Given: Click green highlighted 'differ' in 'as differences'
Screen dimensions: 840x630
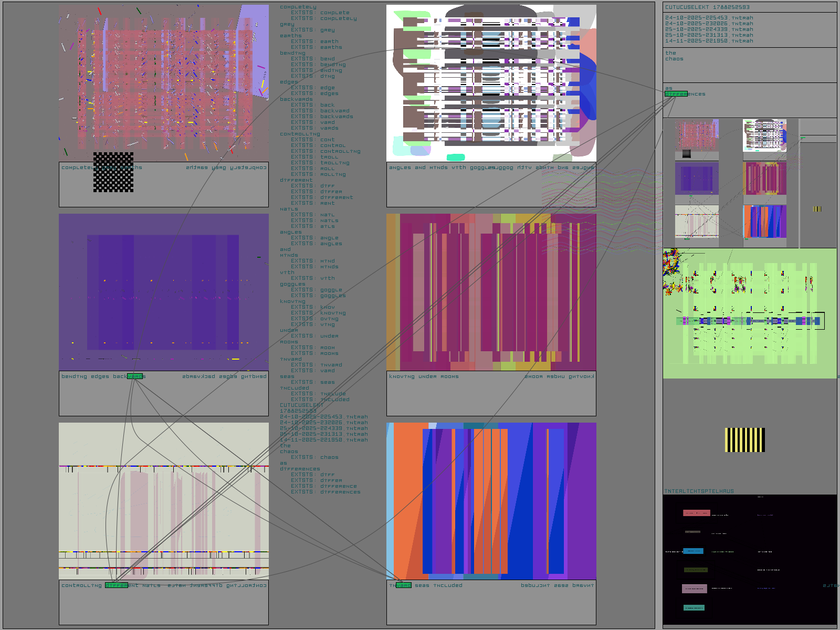Looking at the screenshot, I should (676, 94).
